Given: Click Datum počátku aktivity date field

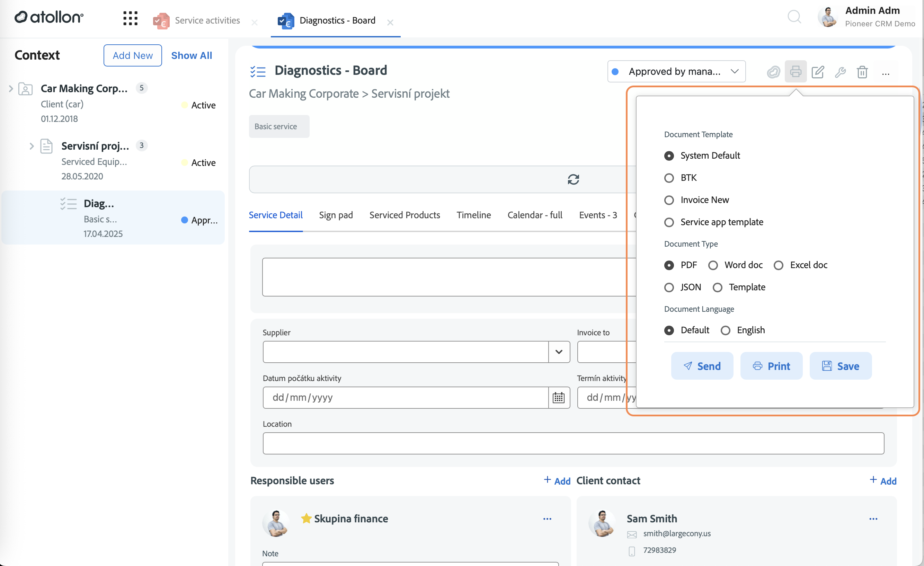Looking at the screenshot, I should (x=405, y=398).
